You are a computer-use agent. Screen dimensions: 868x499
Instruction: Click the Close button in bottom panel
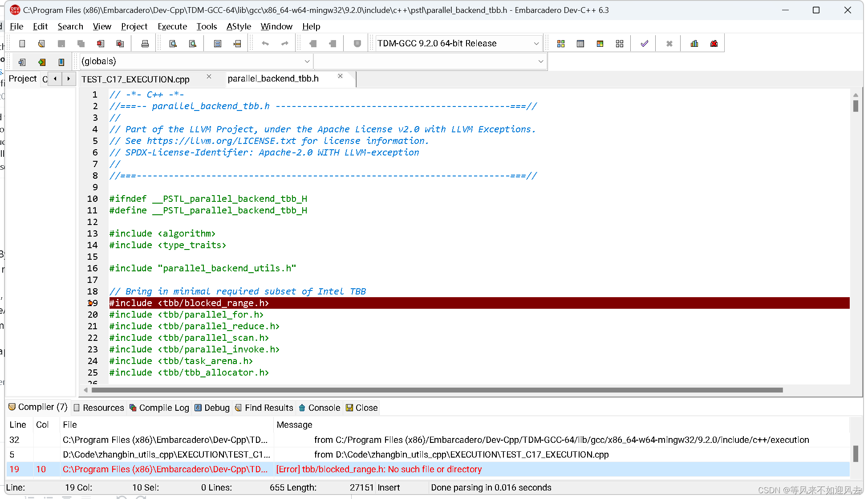[362, 408]
